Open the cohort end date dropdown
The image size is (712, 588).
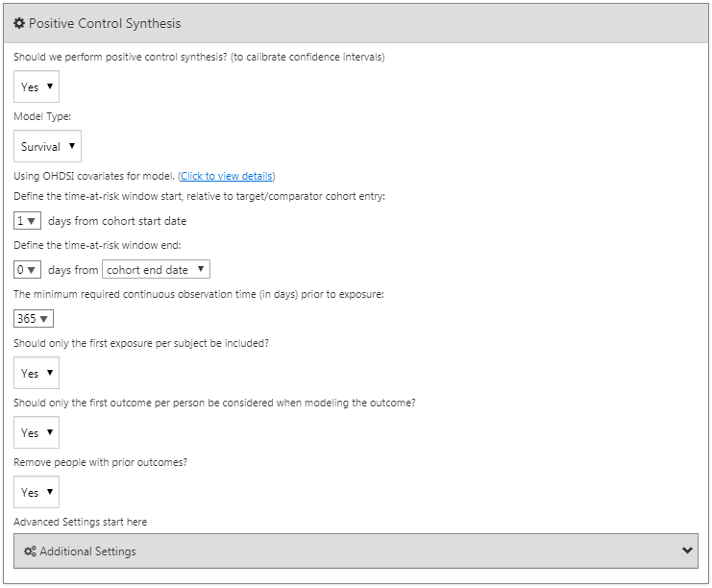[156, 269]
